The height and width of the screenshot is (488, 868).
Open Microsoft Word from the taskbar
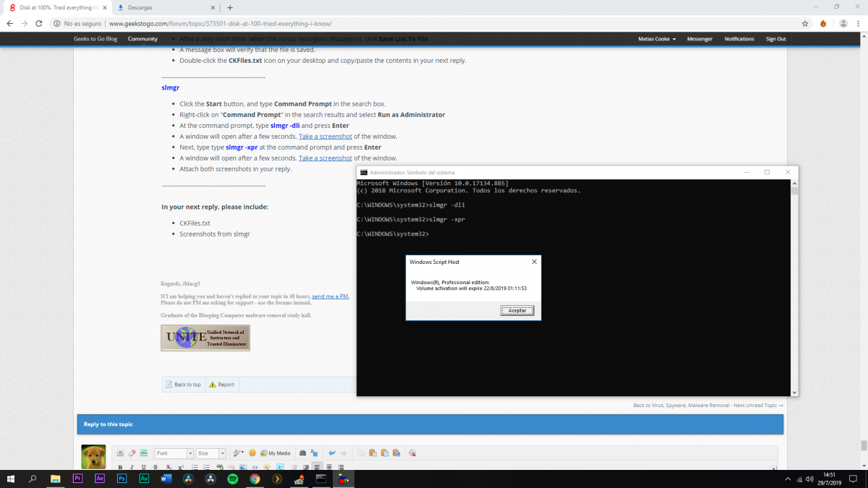(x=166, y=479)
